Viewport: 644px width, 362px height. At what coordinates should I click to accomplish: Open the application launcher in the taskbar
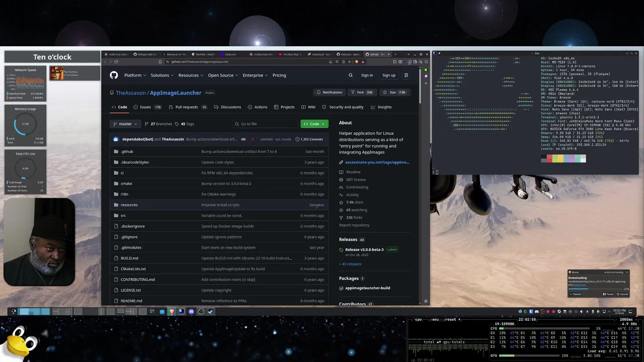[x=14, y=311]
